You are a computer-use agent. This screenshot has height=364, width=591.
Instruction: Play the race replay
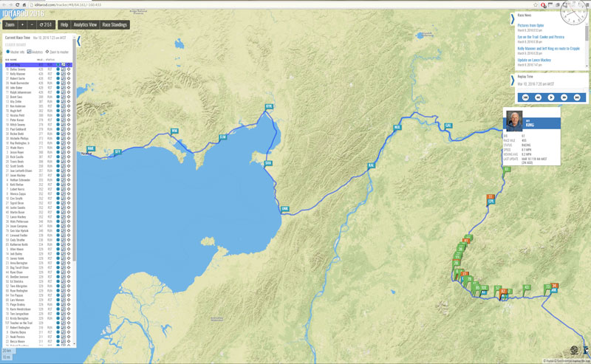click(551, 97)
